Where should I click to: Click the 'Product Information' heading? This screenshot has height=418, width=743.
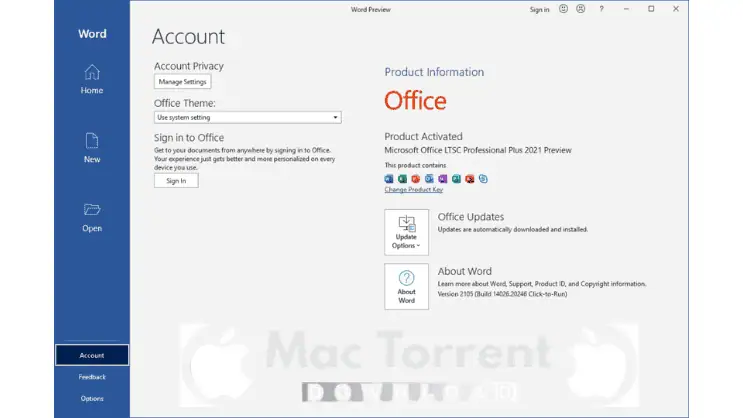[434, 72]
